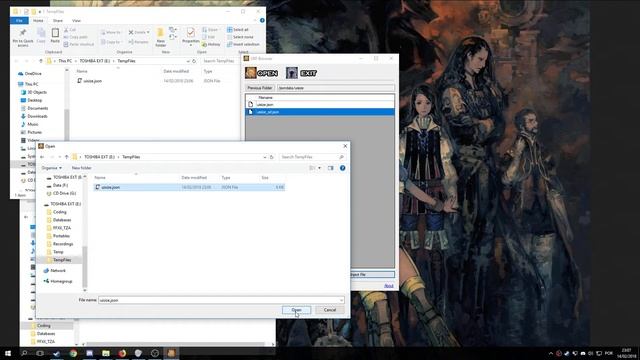The width and height of the screenshot is (640, 360).
Task: Click TOSHIBA EXT (E:) breadcrumb in the Open dialog
Action: (x=99, y=157)
